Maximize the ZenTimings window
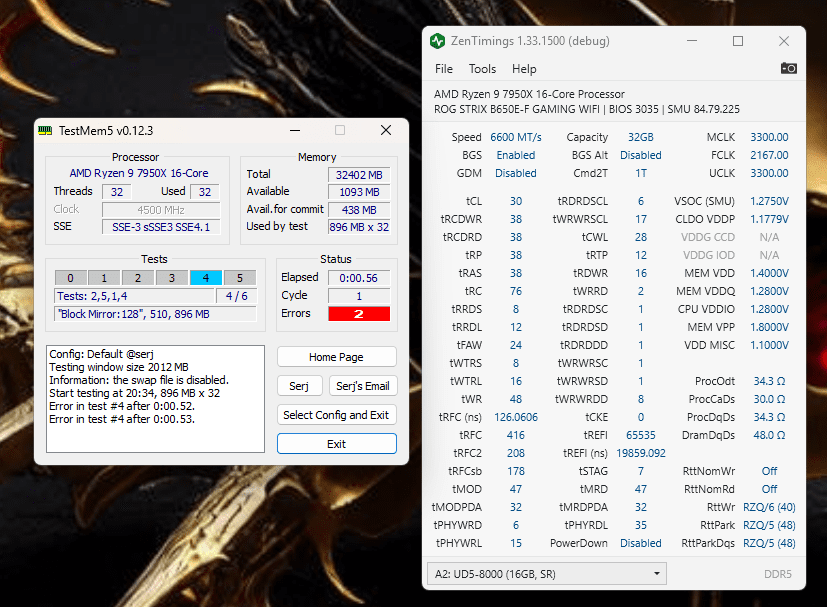 click(738, 41)
